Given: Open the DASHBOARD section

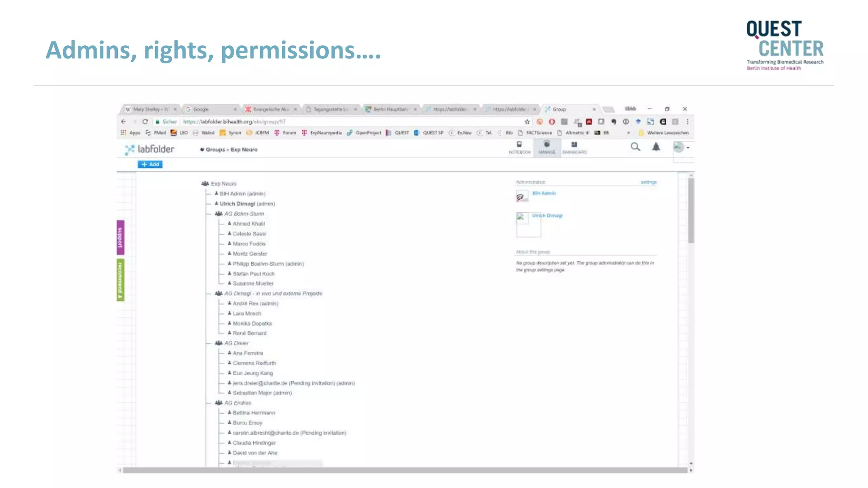Looking at the screenshot, I should coord(574,148).
